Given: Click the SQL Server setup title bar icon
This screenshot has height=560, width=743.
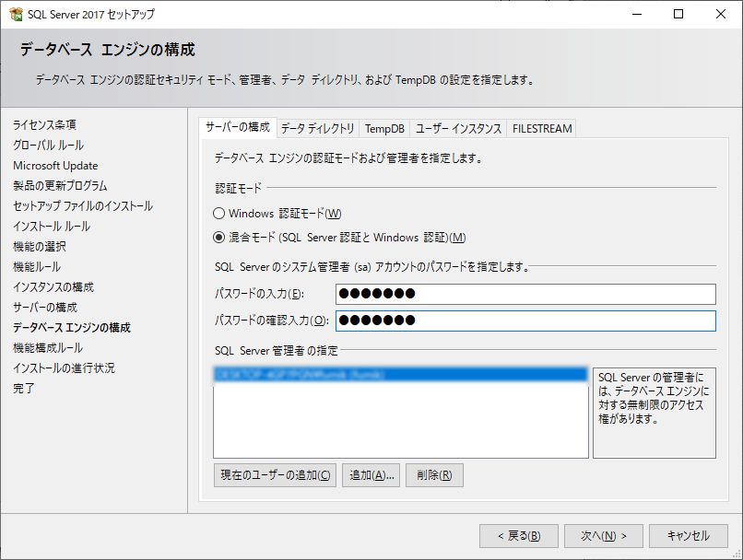Looking at the screenshot, I should point(16,14).
